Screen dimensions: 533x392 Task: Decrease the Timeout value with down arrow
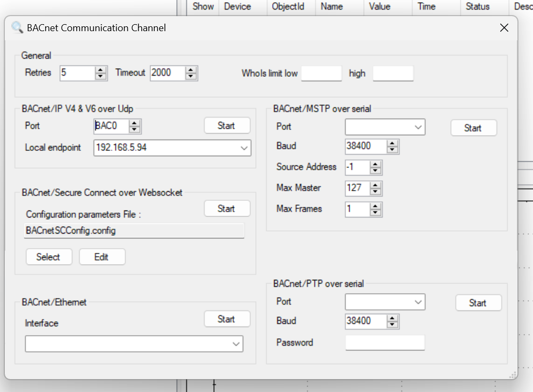point(191,76)
